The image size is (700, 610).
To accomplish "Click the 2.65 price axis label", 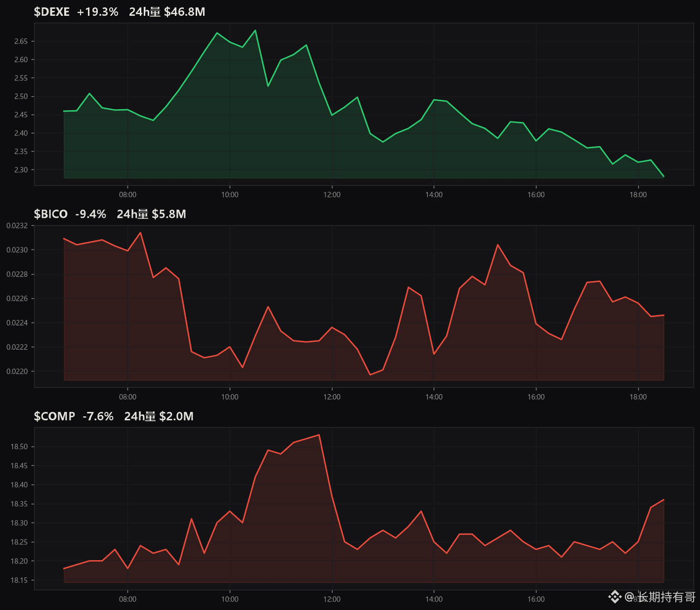I will pos(21,41).
